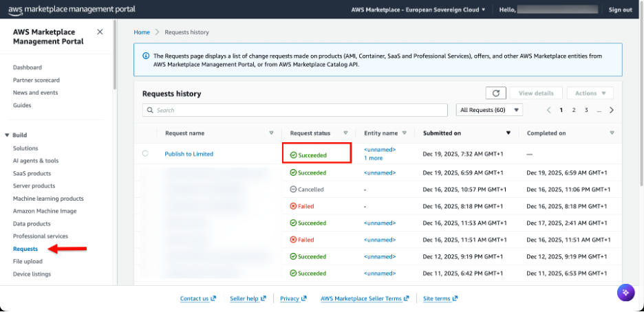Sort by Request status column arrow
Image resolution: width=644 pixels, height=312 pixels.
[x=345, y=133]
